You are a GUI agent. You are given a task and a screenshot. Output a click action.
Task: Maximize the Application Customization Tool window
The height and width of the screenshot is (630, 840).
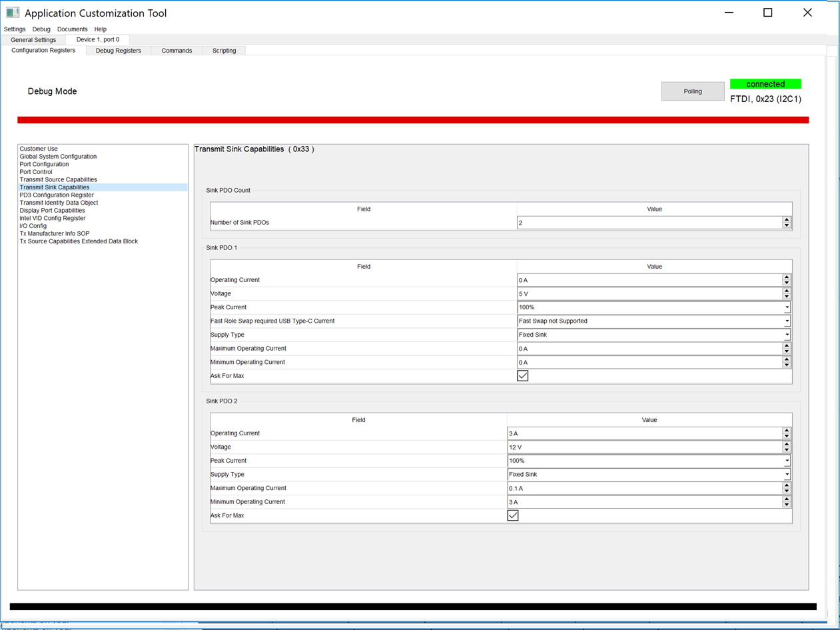pos(767,13)
